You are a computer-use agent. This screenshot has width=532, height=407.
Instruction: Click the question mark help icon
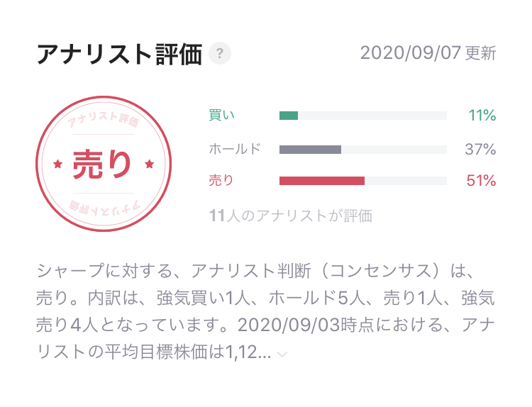(x=221, y=53)
